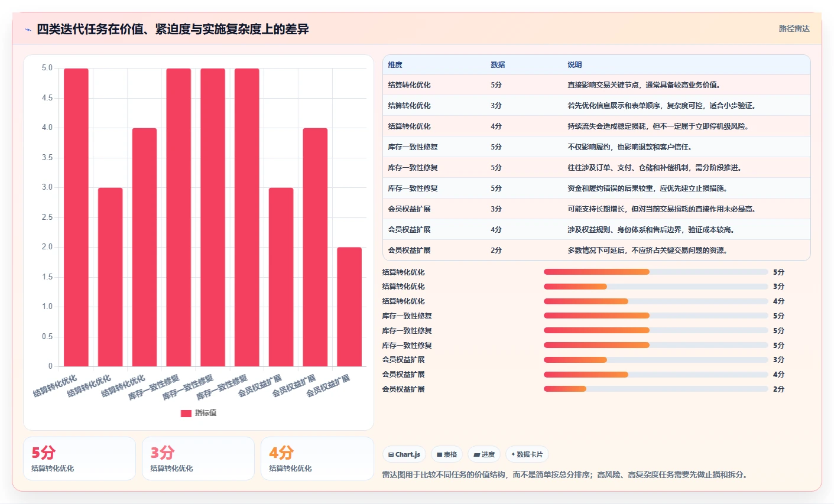Open the Chart.js chip
Screen dimensions: 834x504
tap(404, 454)
